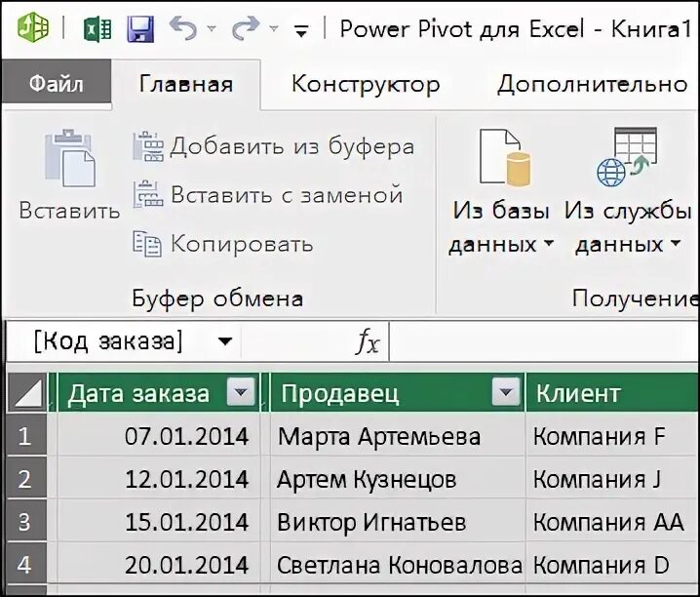
Task: Click Копировать in the clipboard group
Action: click(222, 244)
